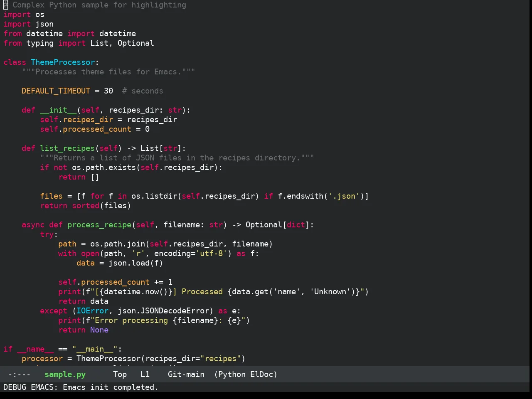532x399 pixels.
Task: Click 'return sorted(files)' line
Action: pos(86,206)
